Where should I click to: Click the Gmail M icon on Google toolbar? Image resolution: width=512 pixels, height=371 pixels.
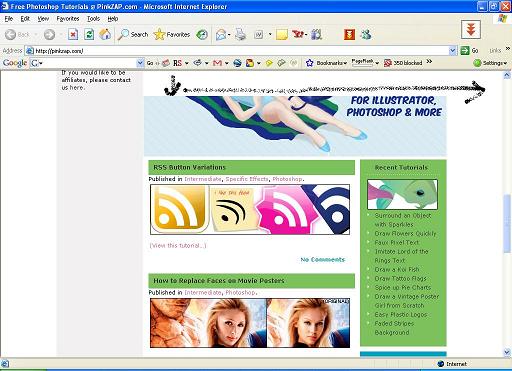pos(217,63)
